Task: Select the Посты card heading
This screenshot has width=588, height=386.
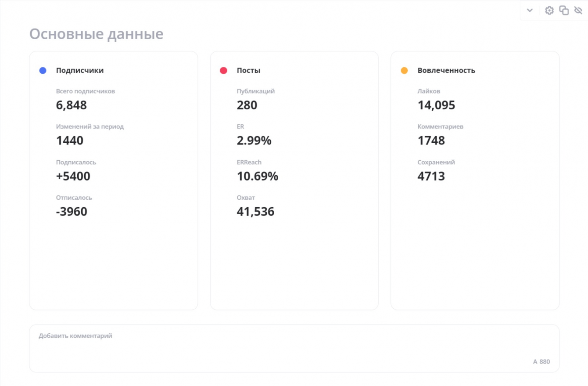Action: click(x=248, y=70)
